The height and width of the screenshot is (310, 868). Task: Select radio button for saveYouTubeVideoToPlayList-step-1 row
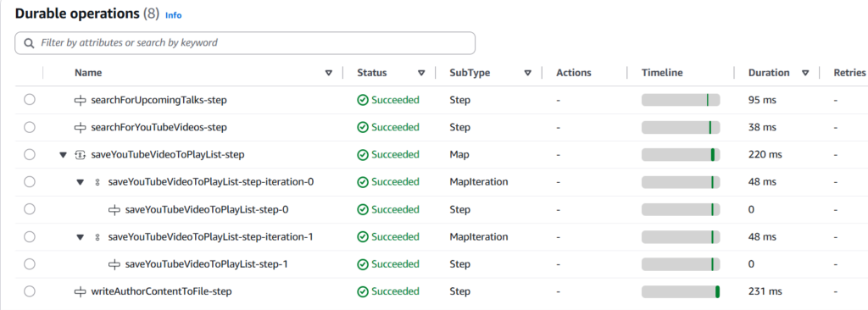click(x=30, y=264)
